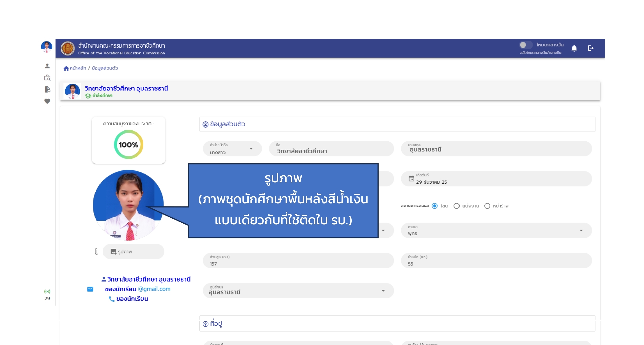Click the phone icon beside ของนักเรียน

pos(111,299)
